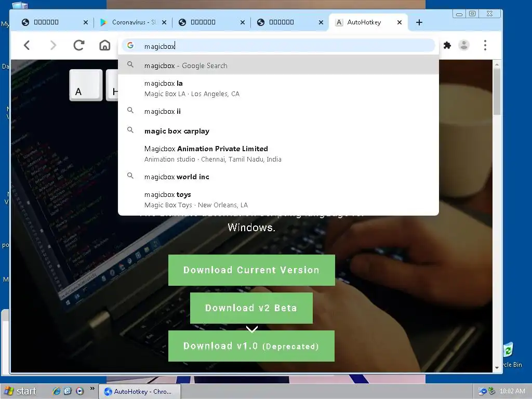Pick the 'magic box carplay' suggestion
The image size is (532, 399).
(278, 131)
